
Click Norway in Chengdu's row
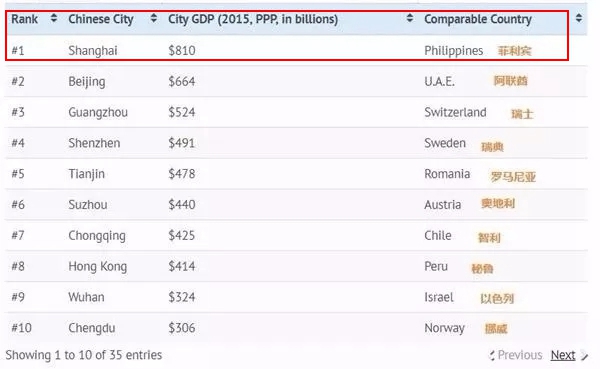click(444, 328)
